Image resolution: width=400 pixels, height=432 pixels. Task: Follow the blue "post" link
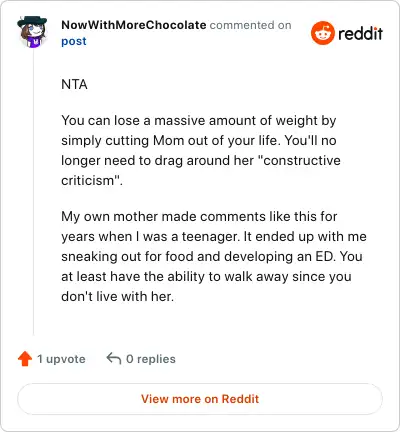click(74, 41)
